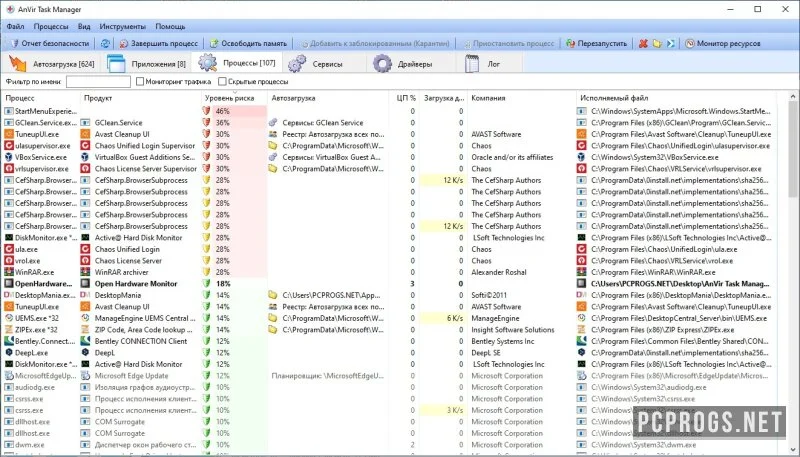Viewport: 800px width, 457px height.
Task: Click Перезапустить button
Action: [x=596, y=43]
